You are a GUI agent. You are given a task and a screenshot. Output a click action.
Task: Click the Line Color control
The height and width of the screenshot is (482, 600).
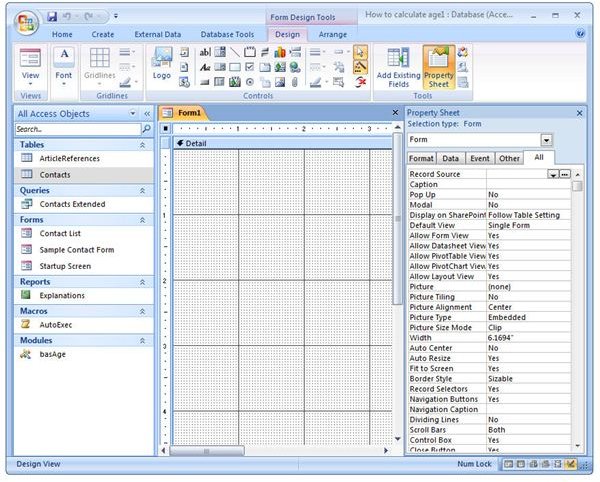tap(318, 82)
